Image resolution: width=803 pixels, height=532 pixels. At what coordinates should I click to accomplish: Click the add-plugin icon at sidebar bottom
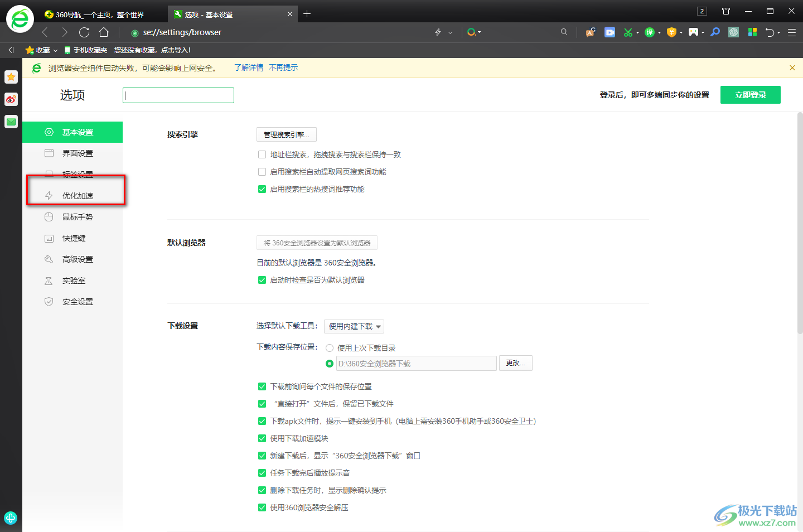pyautogui.click(x=11, y=518)
